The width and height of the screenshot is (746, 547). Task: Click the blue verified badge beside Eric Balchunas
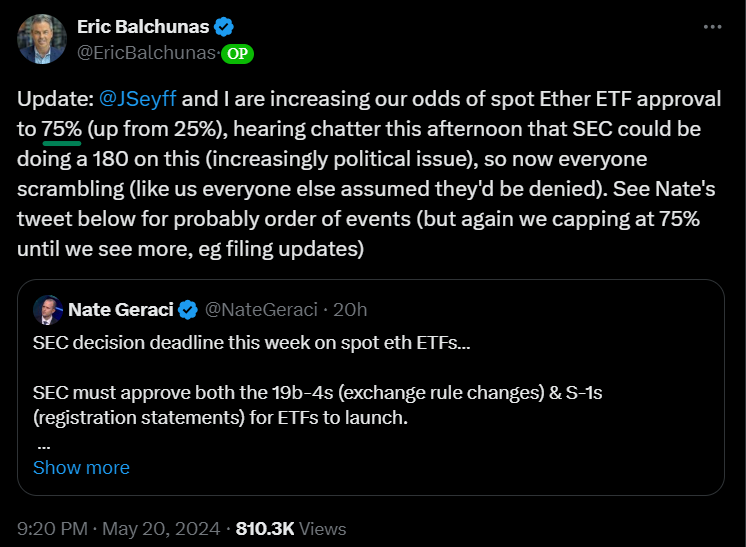click(x=224, y=27)
